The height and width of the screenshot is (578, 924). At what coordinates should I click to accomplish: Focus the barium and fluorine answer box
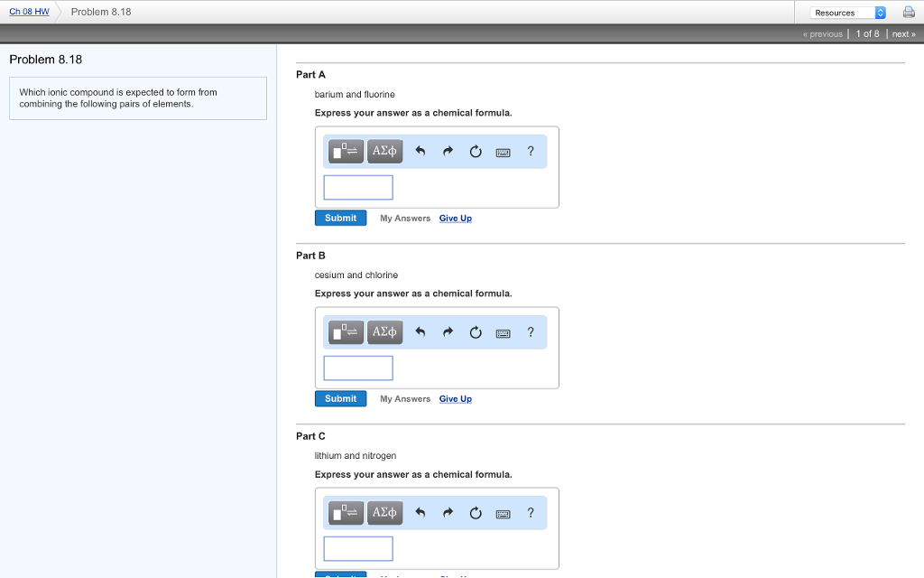point(358,188)
